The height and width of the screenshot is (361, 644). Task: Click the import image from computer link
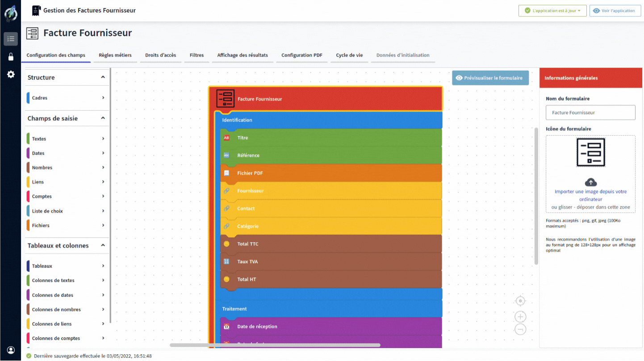590,195
